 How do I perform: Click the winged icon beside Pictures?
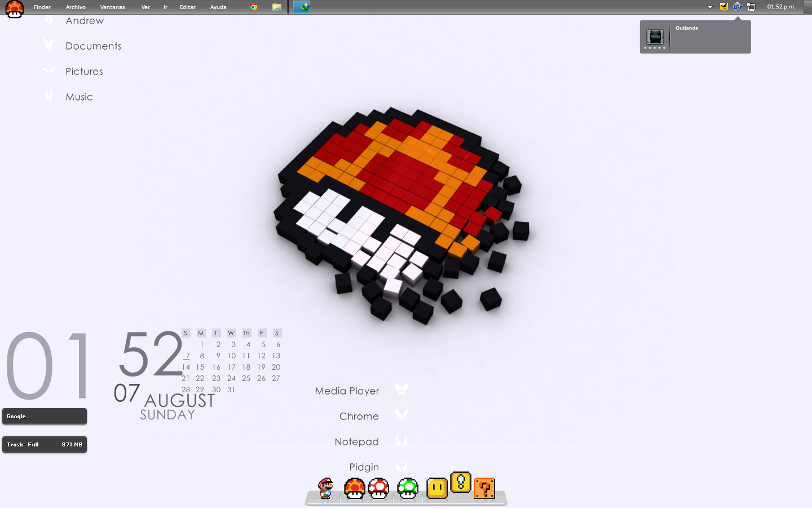click(x=49, y=70)
